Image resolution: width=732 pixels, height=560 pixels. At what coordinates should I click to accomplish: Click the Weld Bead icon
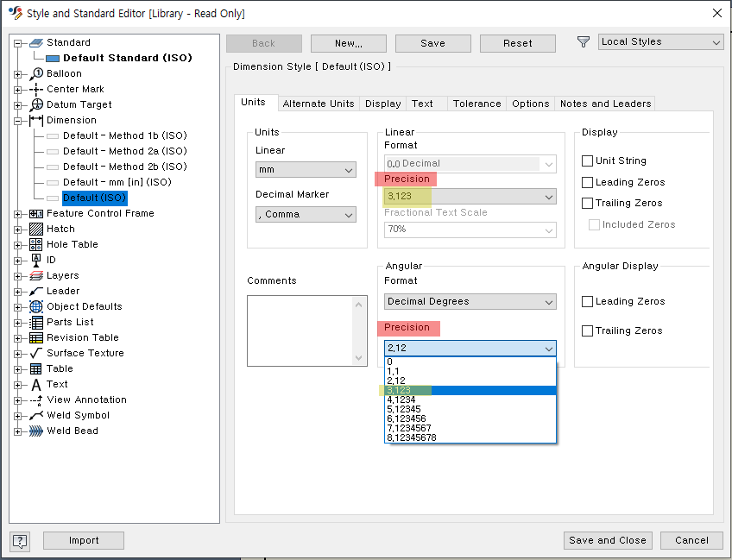[36, 431]
